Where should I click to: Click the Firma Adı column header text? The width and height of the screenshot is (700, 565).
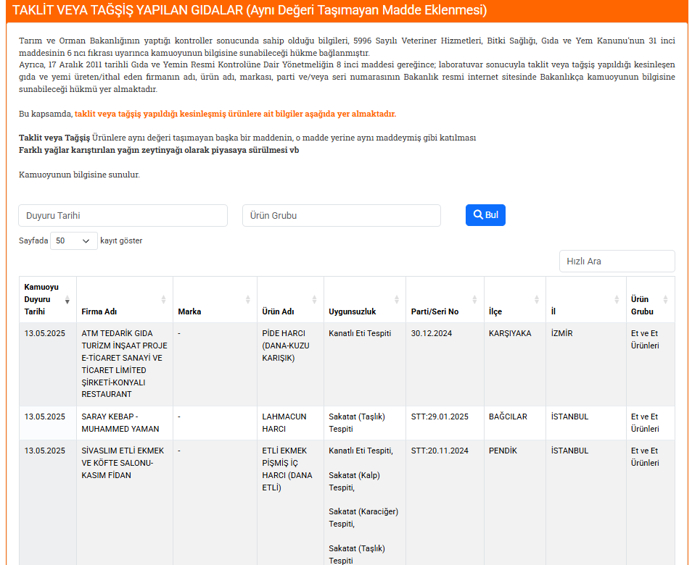click(99, 312)
